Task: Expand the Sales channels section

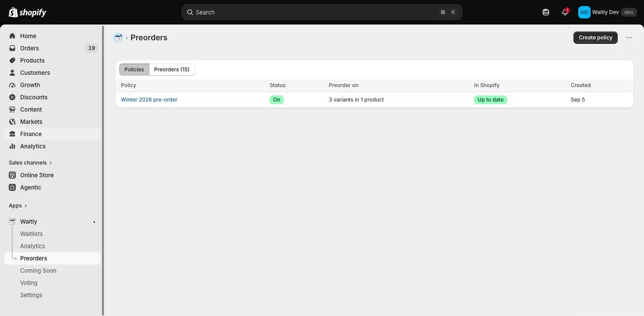Action: coord(30,163)
